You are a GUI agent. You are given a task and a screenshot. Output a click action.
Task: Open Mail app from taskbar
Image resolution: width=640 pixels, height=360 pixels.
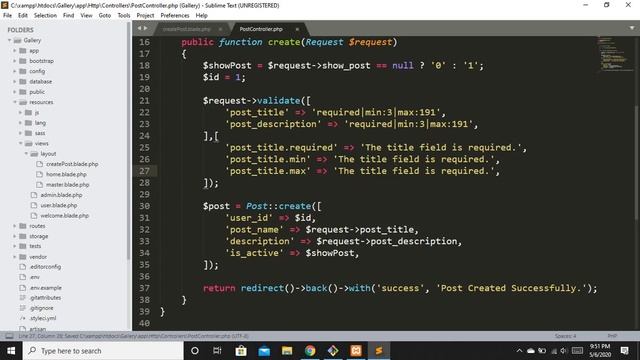point(264,351)
